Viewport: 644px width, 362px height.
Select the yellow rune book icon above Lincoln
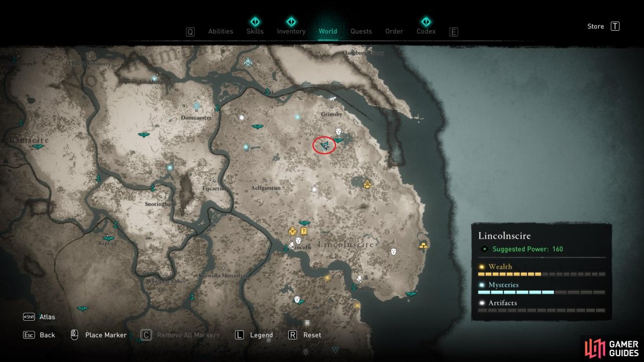click(x=304, y=231)
